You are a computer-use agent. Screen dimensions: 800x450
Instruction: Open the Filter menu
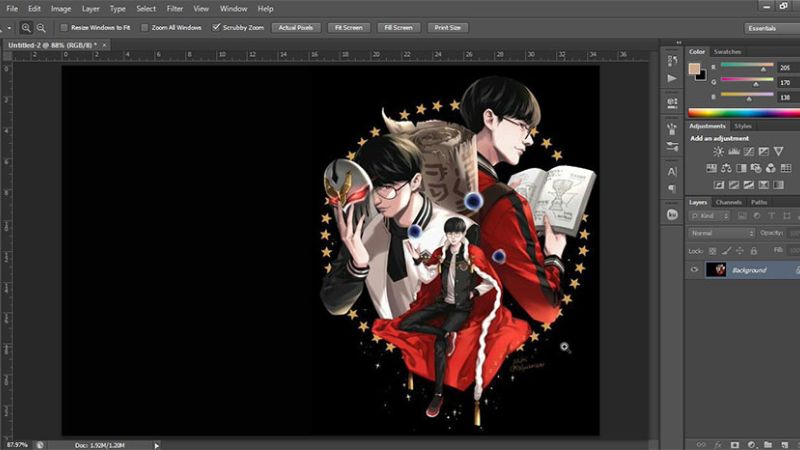coord(174,9)
